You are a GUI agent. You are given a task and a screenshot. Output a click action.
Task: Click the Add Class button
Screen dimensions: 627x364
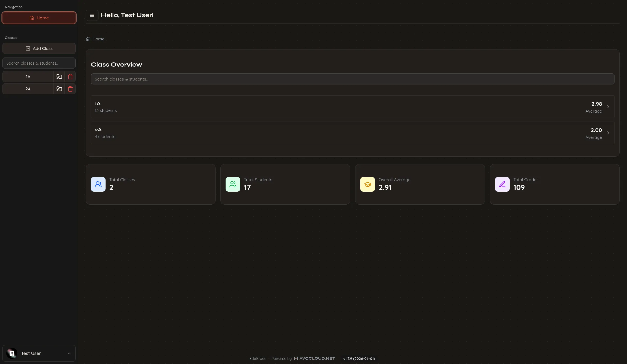click(x=39, y=48)
